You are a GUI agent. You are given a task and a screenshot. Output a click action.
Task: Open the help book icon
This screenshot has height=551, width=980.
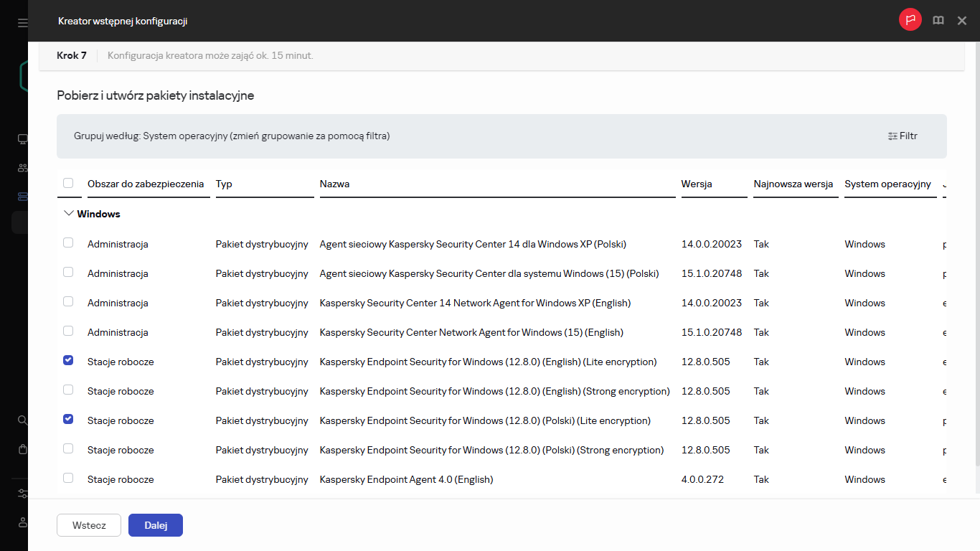pyautogui.click(x=938, y=21)
